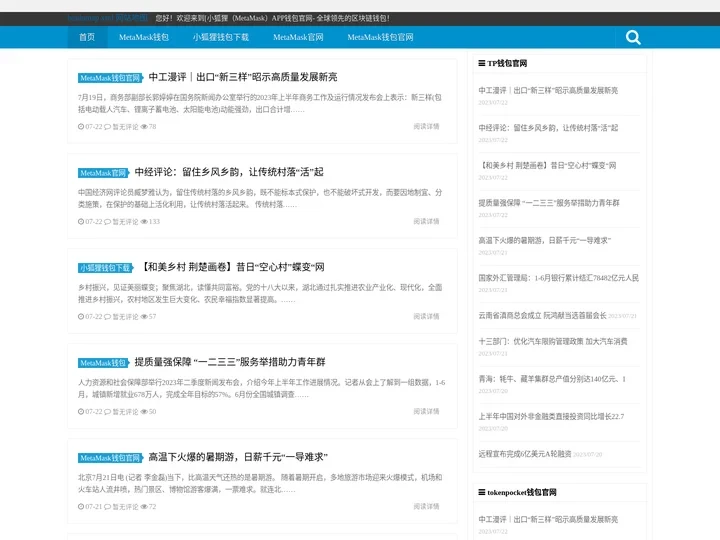Click the eye views icon showing 50

[x=144, y=412]
